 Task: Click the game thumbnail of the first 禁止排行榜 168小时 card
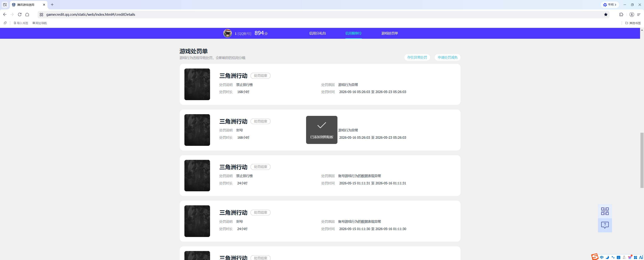pyautogui.click(x=197, y=84)
